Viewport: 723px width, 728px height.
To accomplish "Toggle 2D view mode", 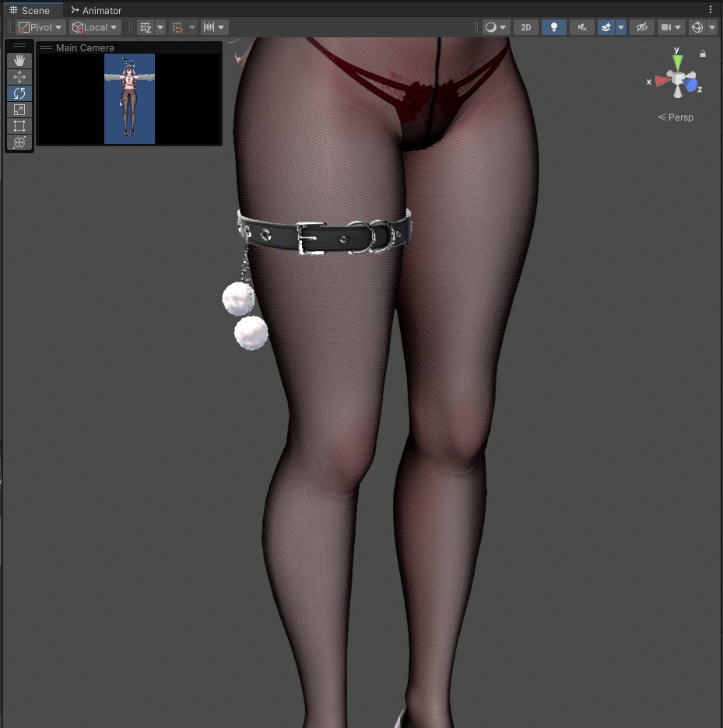I will [x=526, y=27].
